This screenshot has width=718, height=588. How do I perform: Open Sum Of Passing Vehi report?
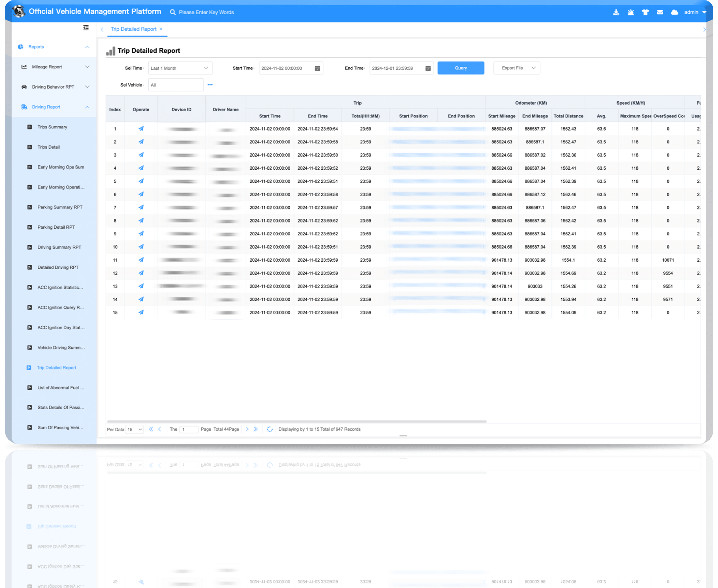pyautogui.click(x=60, y=427)
